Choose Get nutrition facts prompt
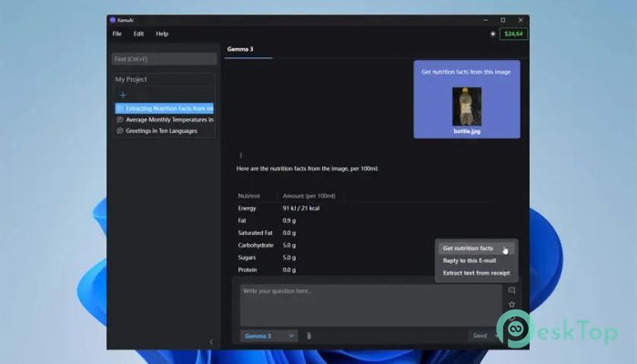This screenshot has width=637, height=364. (x=476, y=248)
